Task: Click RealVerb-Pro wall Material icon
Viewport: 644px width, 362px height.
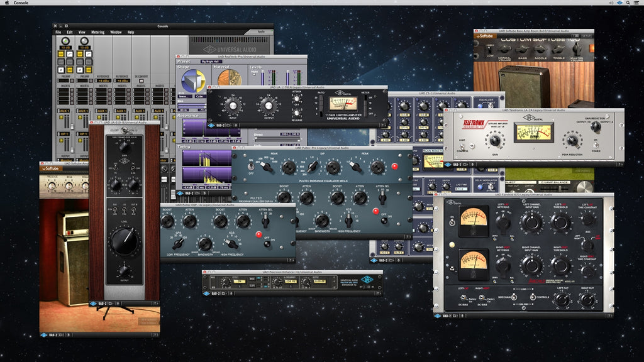Action: pos(229,78)
